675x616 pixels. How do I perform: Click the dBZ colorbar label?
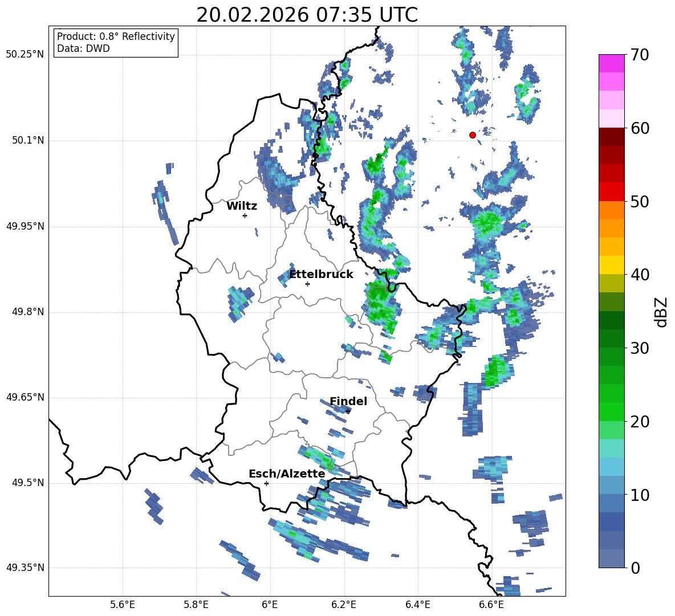coord(662,312)
